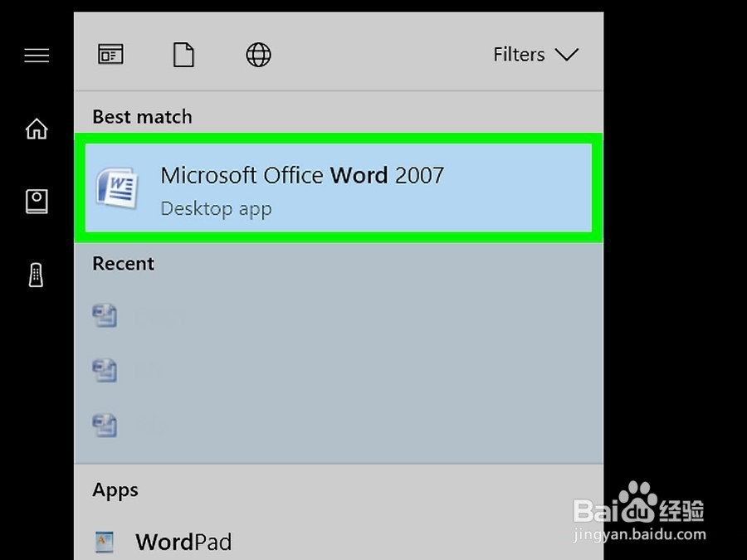
Task: Filter search results by Documents icon
Action: 183,54
